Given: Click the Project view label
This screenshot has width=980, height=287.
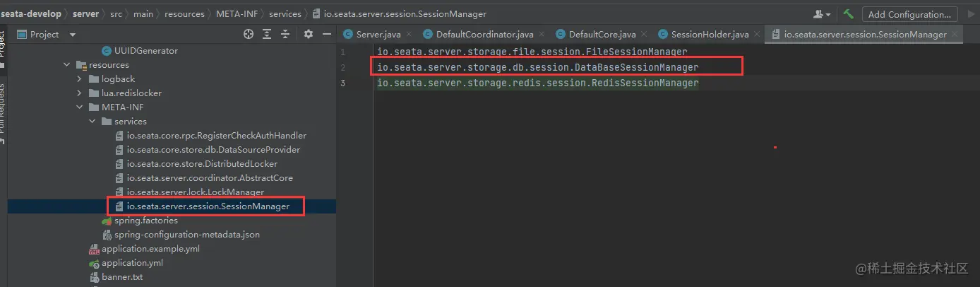Looking at the screenshot, I should (x=44, y=34).
